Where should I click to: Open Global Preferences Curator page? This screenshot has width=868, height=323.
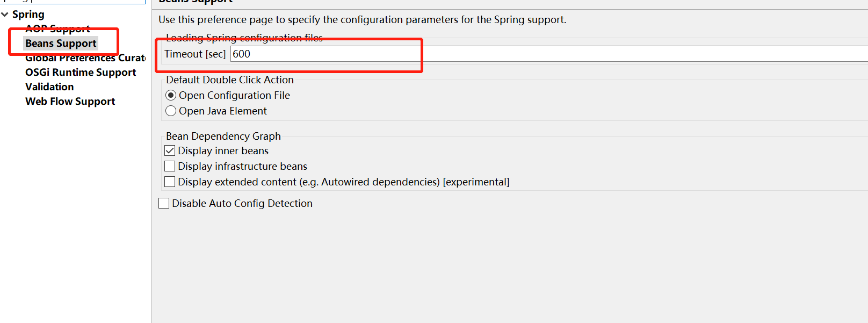pyautogui.click(x=85, y=58)
